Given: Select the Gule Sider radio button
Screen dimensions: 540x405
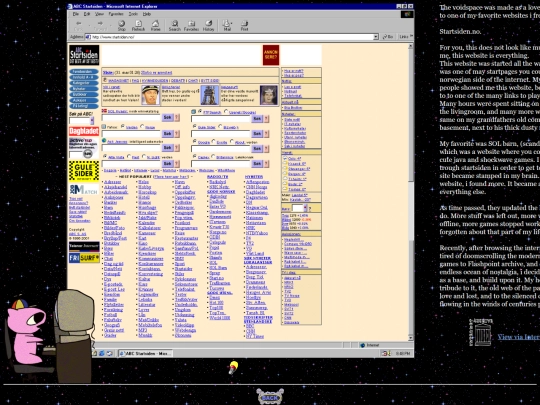Looking at the screenshot, I should point(195,127).
